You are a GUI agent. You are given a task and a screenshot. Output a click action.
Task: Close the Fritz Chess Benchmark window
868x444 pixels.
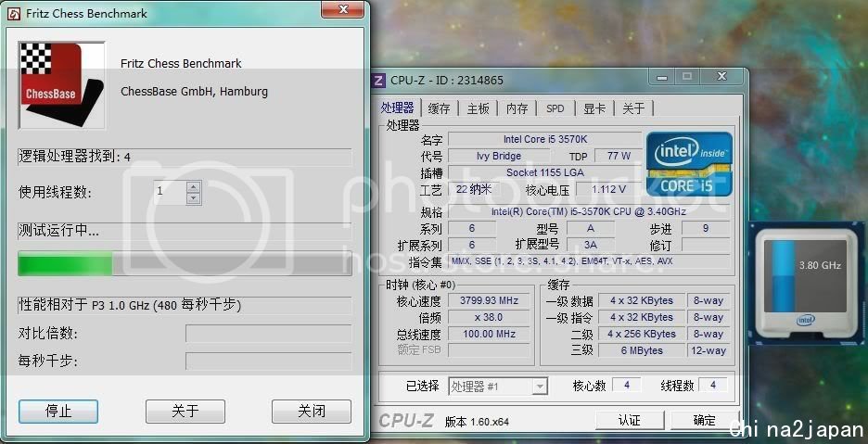[343, 9]
